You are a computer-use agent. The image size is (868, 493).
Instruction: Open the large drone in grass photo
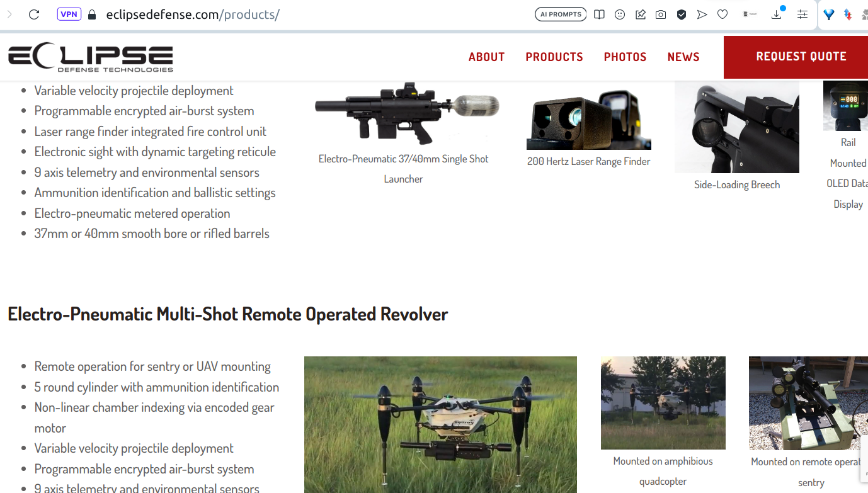(440, 425)
